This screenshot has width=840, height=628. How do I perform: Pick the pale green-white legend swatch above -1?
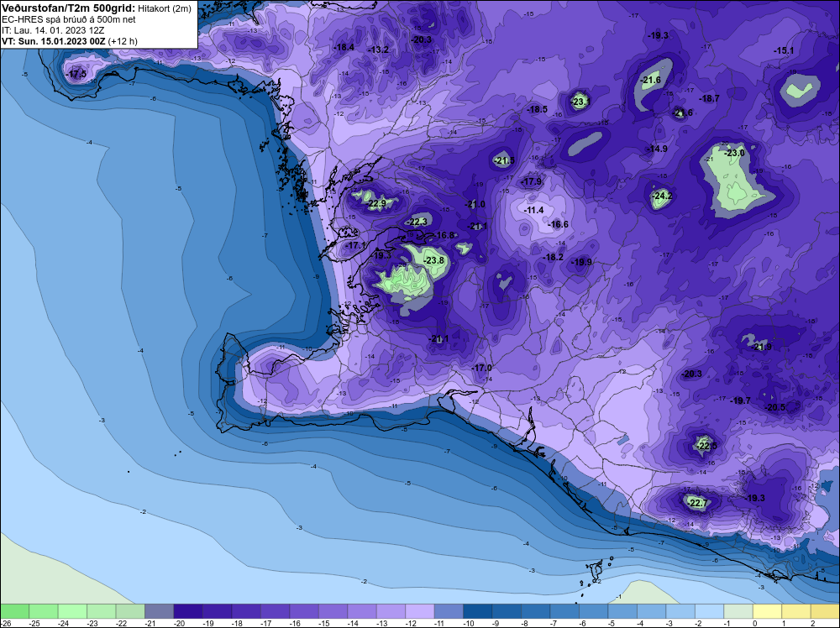point(738,611)
